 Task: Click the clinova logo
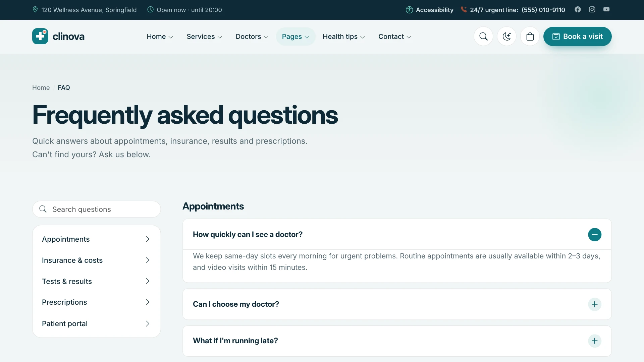(58, 36)
